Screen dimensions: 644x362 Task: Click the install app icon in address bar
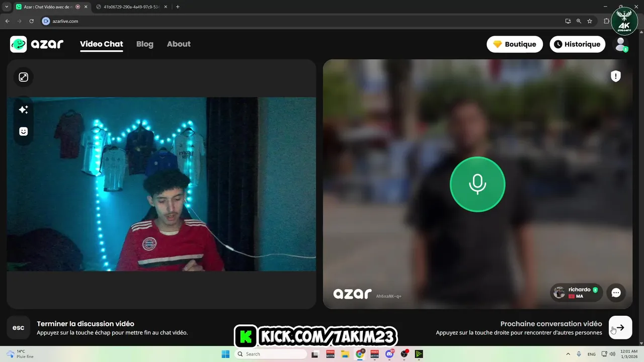pos(568,21)
